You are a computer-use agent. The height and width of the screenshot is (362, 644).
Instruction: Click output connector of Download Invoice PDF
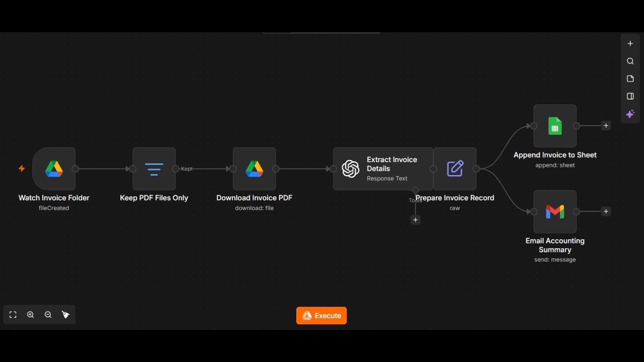[x=276, y=169]
